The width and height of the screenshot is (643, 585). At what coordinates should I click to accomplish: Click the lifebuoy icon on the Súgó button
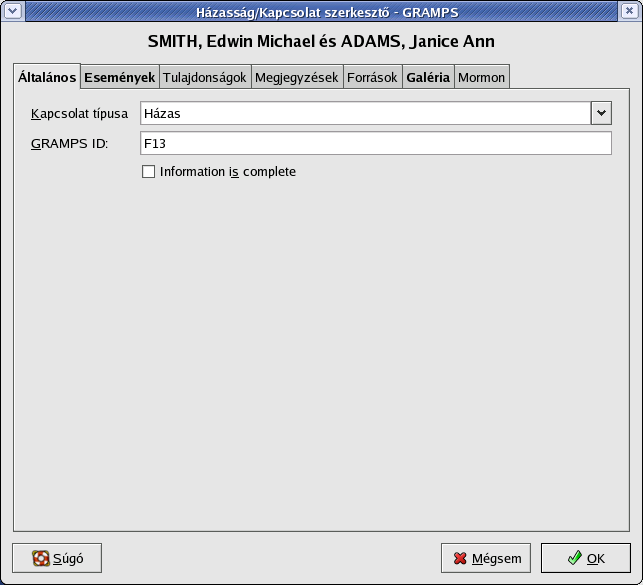(41, 559)
